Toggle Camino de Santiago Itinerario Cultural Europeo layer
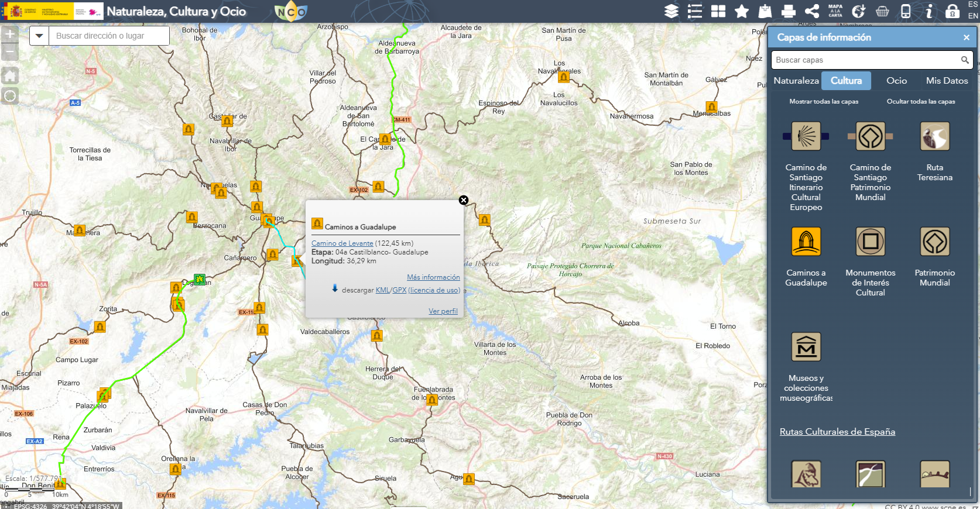The width and height of the screenshot is (980, 509). pyautogui.click(x=806, y=136)
